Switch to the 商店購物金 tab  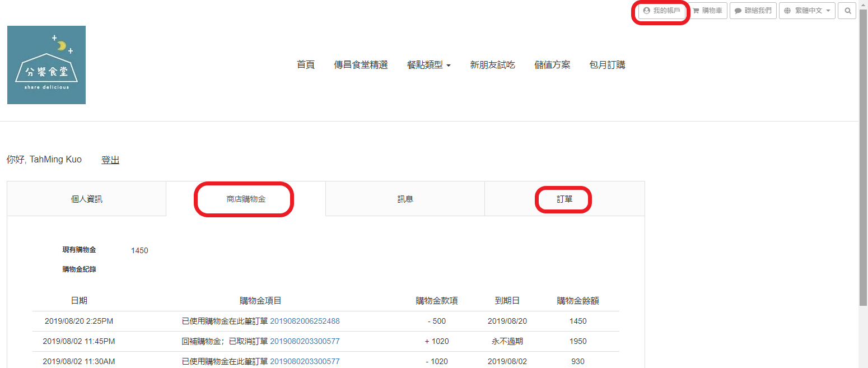point(245,199)
